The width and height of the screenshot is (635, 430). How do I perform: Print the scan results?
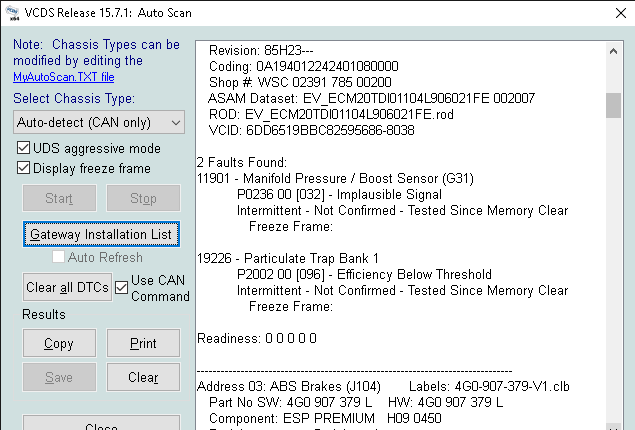(143, 343)
